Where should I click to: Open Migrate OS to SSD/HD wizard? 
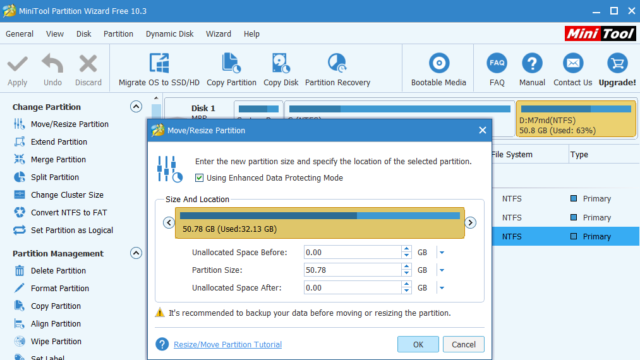pyautogui.click(x=159, y=69)
